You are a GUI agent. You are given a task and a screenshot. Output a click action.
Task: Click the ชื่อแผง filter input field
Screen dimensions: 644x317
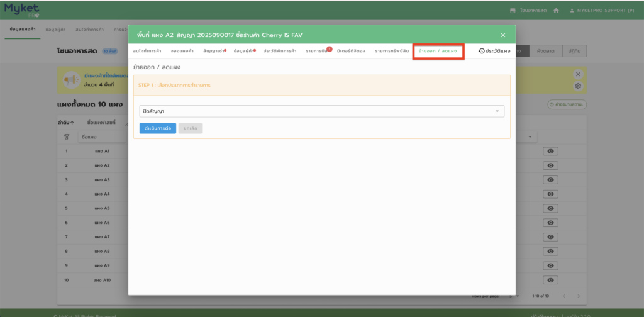coord(101,136)
